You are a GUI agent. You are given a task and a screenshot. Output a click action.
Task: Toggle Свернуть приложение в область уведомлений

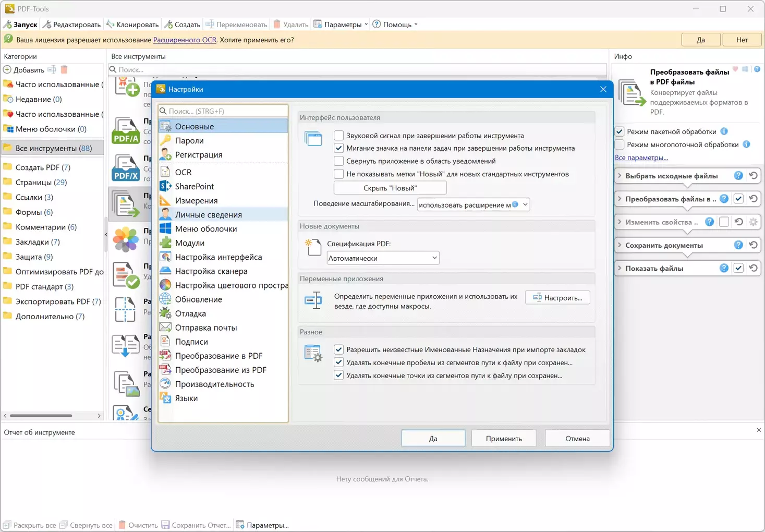tap(339, 161)
